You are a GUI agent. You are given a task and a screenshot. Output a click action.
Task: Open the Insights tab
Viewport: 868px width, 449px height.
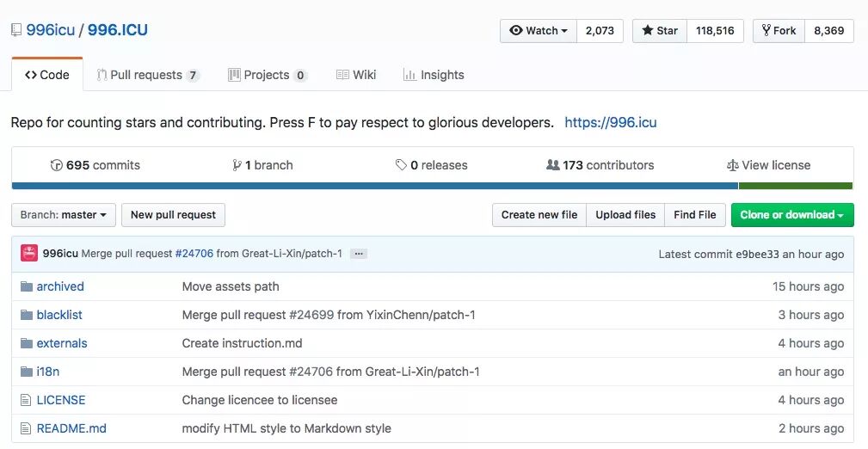tap(434, 75)
